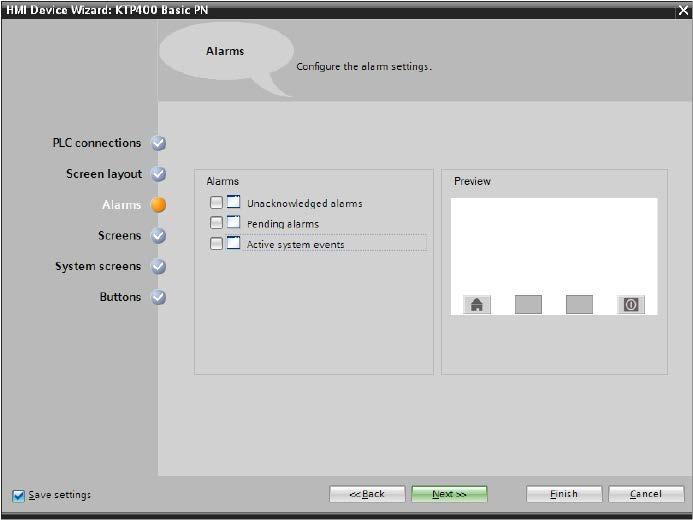Screen dimensions: 693x520
Task: Click the second gray preview button
Action: pyautogui.click(x=528, y=304)
